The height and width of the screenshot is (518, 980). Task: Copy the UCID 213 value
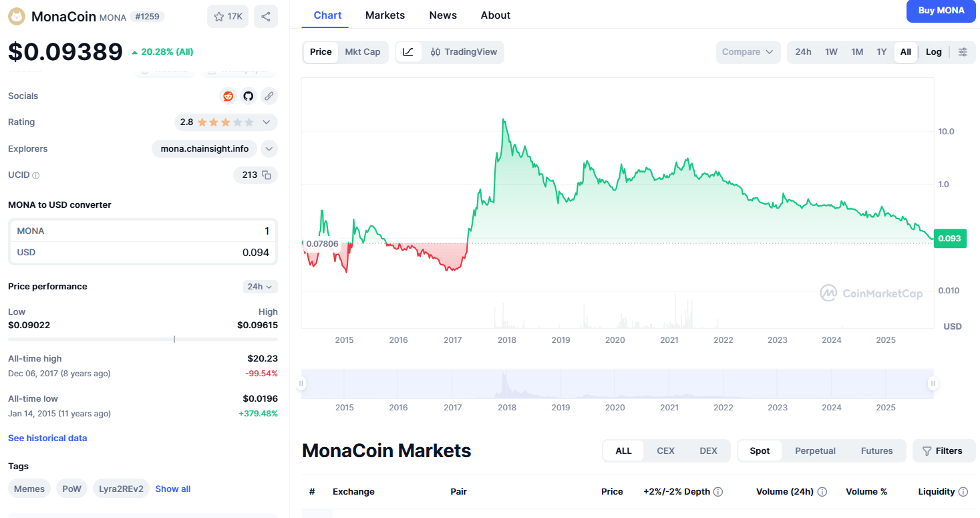[267, 175]
